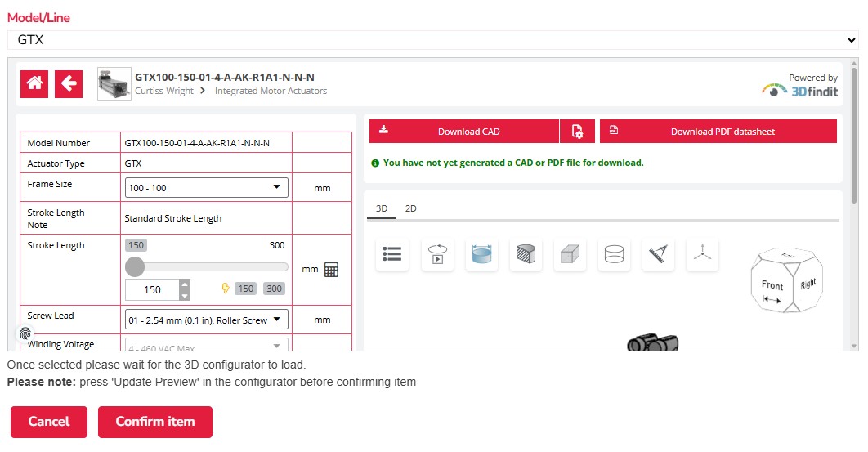Switch to the 2D viewer tab
Screen dimensions: 868x452
(411, 208)
